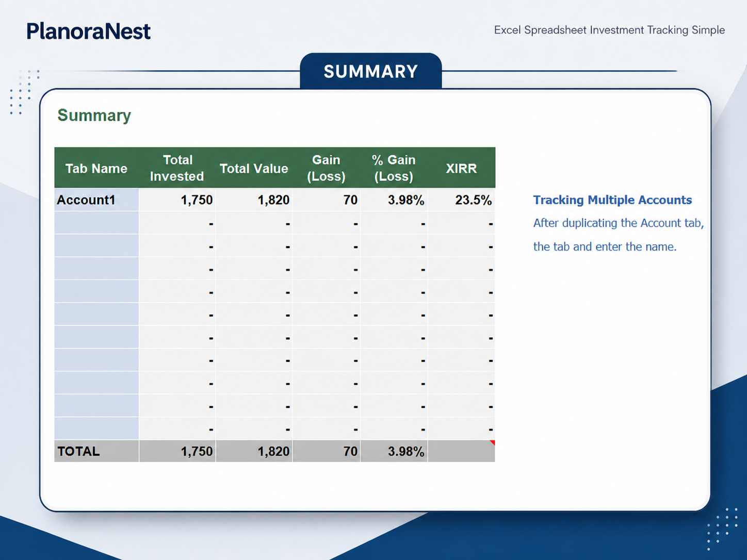The height and width of the screenshot is (560, 747).
Task: Click 'After duplicating the Account tab,' text
Action: click(619, 223)
